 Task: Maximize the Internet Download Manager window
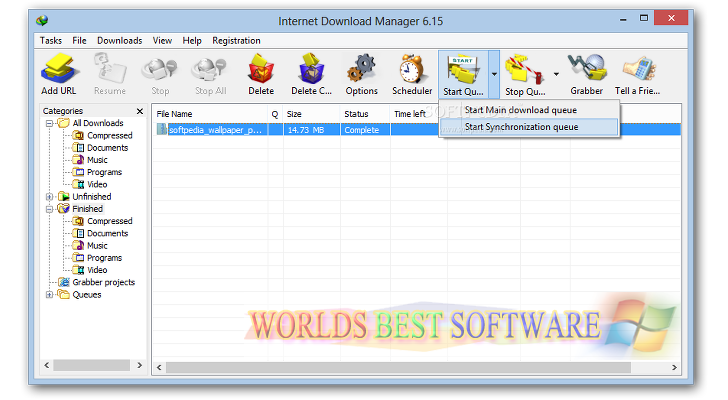click(x=644, y=18)
